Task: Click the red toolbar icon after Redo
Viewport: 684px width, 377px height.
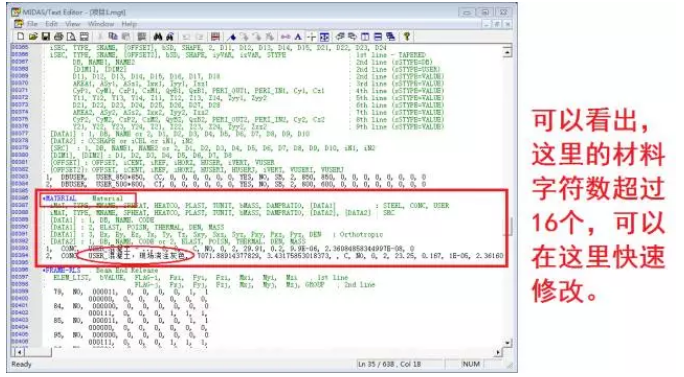Action: point(215,37)
